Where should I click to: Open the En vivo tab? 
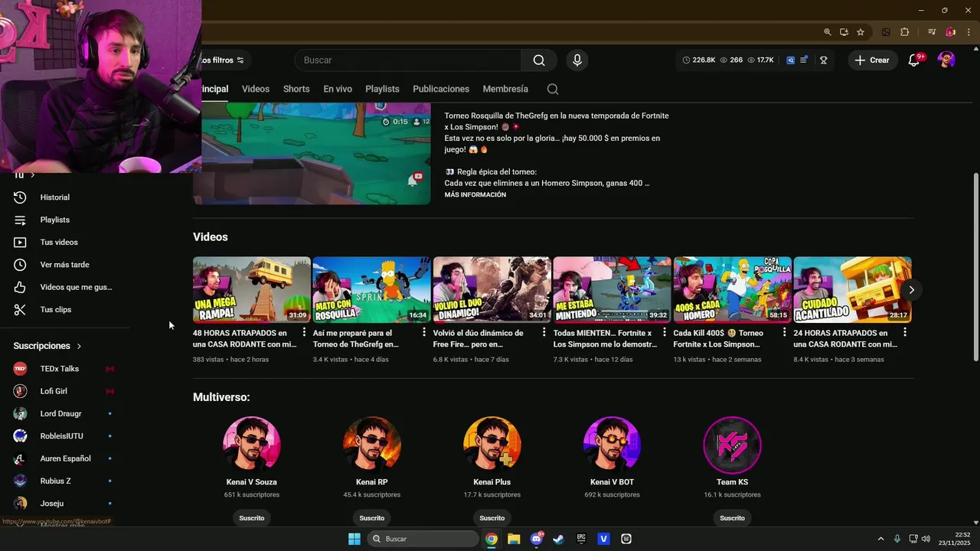[338, 89]
